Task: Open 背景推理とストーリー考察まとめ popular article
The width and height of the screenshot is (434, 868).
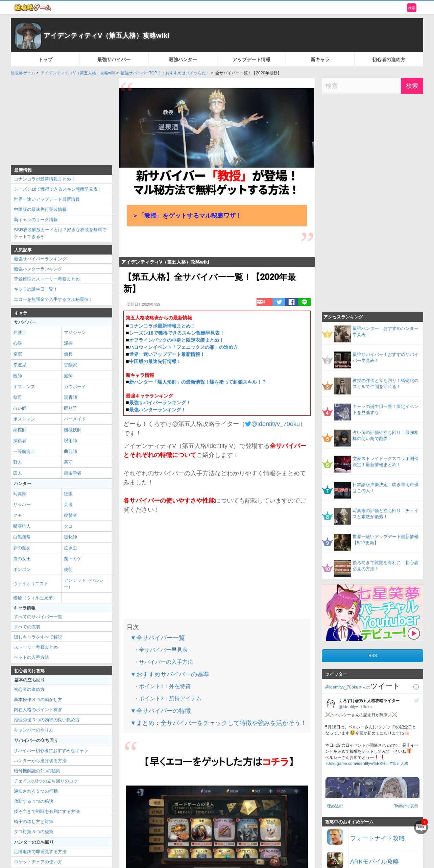Action: click(47, 279)
